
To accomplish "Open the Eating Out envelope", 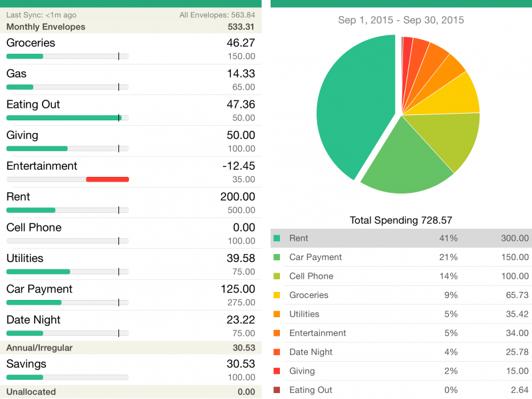I will tap(130, 110).
